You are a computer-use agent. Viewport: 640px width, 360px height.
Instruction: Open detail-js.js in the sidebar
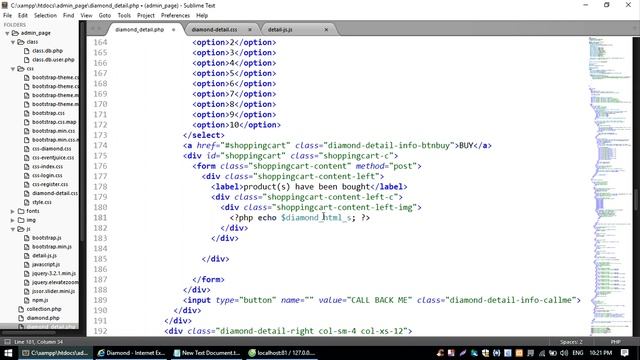[x=44, y=256]
